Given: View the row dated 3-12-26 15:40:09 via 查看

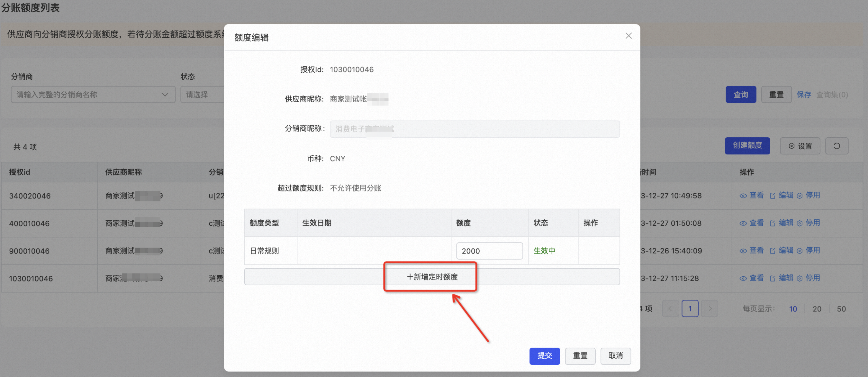Looking at the screenshot, I should tap(752, 251).
